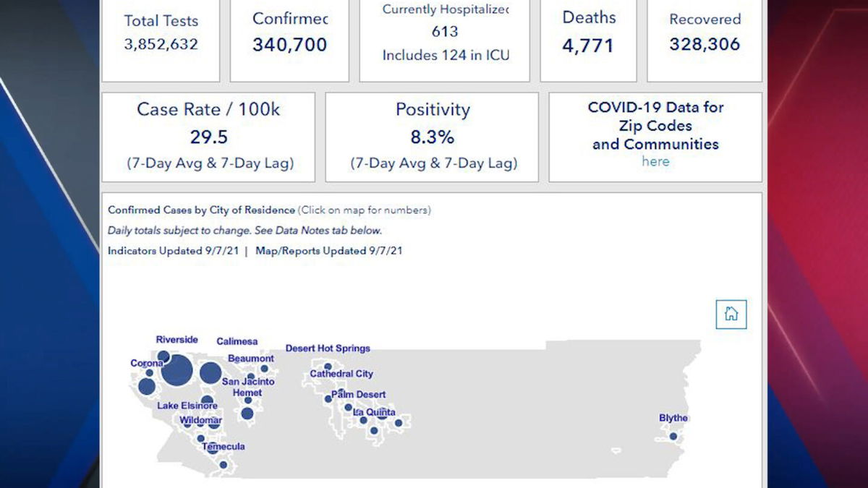Click the Blythe city label

point(673,418)
